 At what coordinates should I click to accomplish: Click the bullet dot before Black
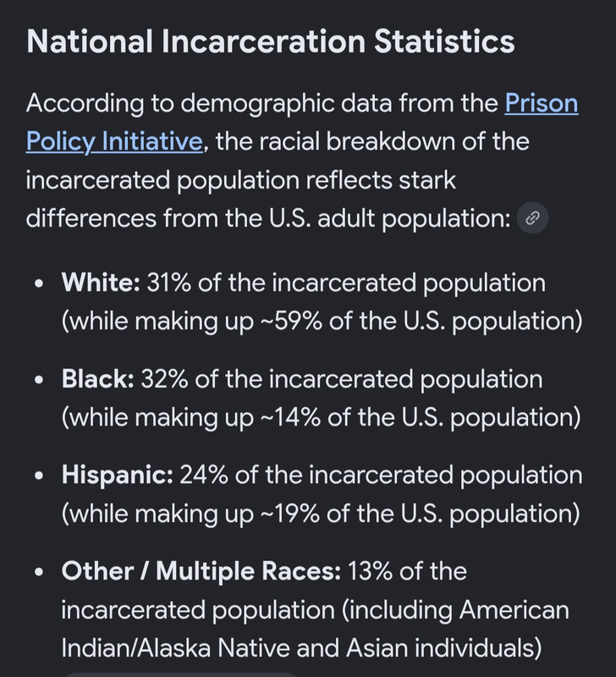[x=39, y=380]
